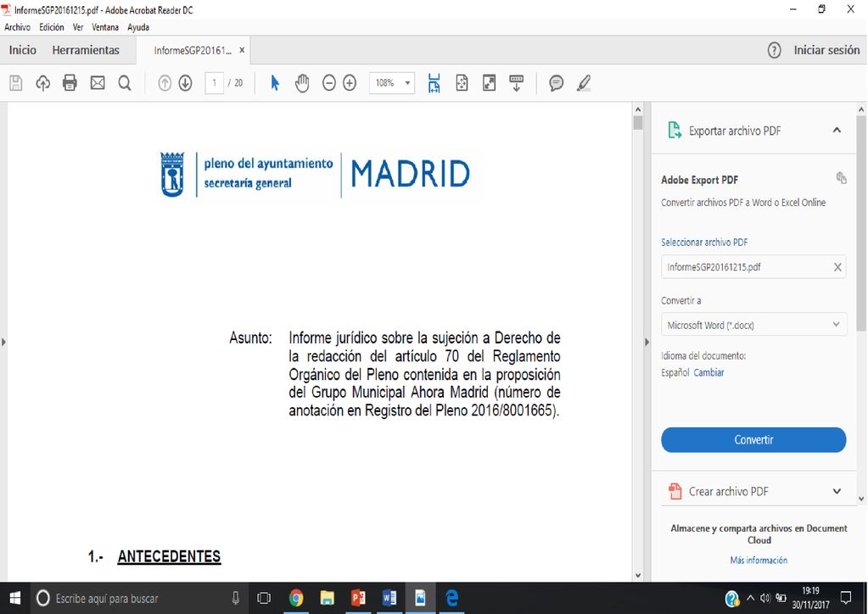The width and height of the screenshot is (868, 614).
Task: Click the document vertical scrollbar thumb
Action: 638,123
